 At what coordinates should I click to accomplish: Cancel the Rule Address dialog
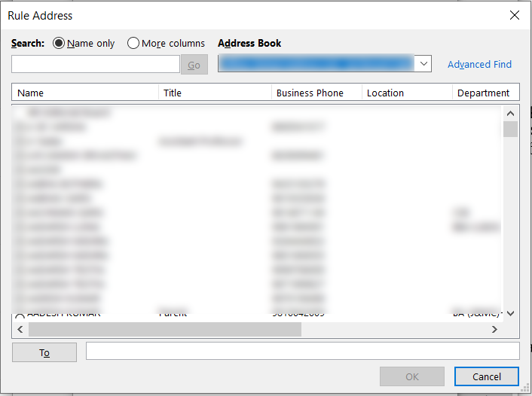(486, 376)
